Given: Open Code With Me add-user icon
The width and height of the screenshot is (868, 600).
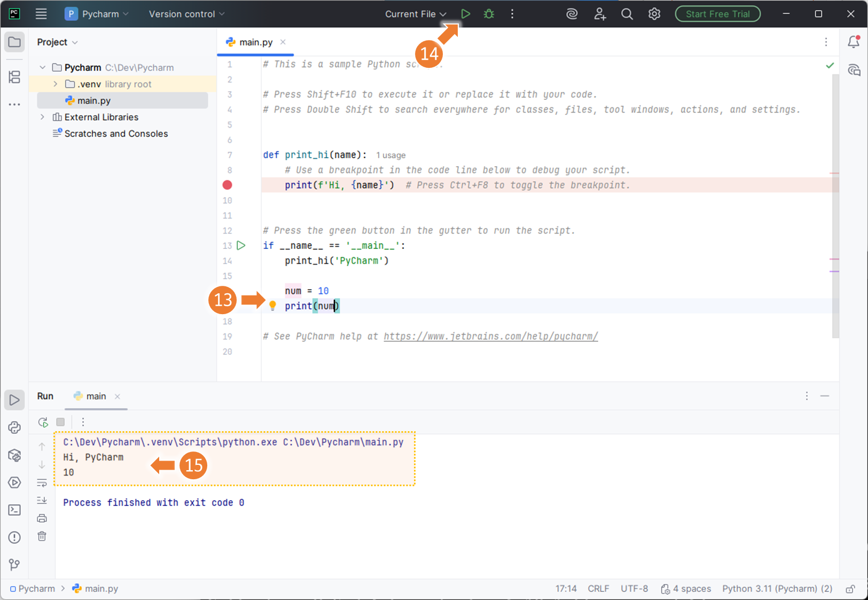Looking at the screenshot, I should pos(600,14).
